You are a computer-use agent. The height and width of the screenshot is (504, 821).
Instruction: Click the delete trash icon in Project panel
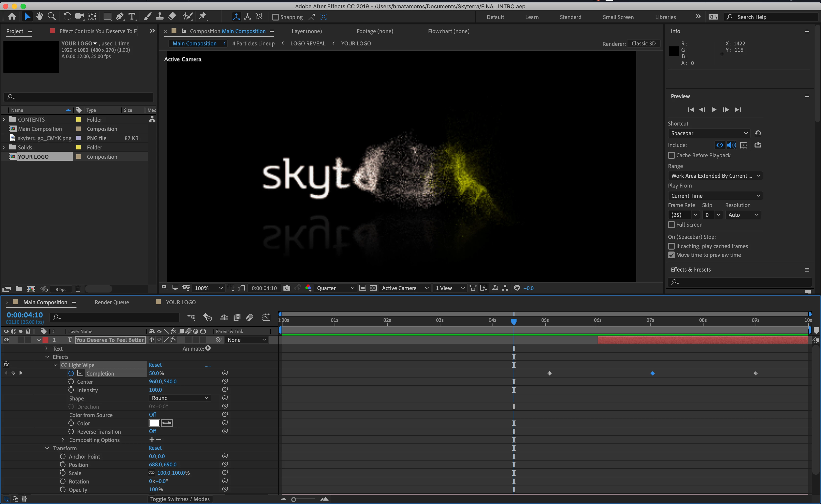[78, 289]
